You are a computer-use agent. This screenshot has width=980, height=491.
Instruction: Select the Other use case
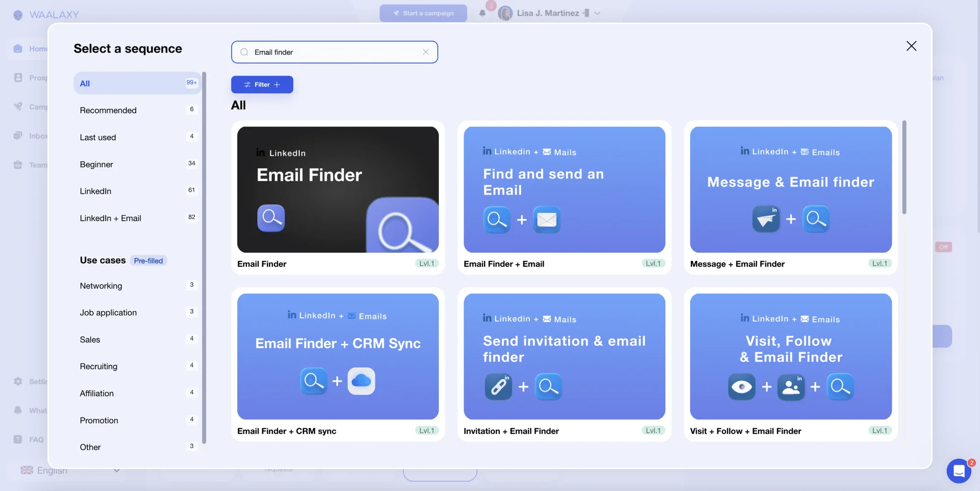(x=137, y=447)
